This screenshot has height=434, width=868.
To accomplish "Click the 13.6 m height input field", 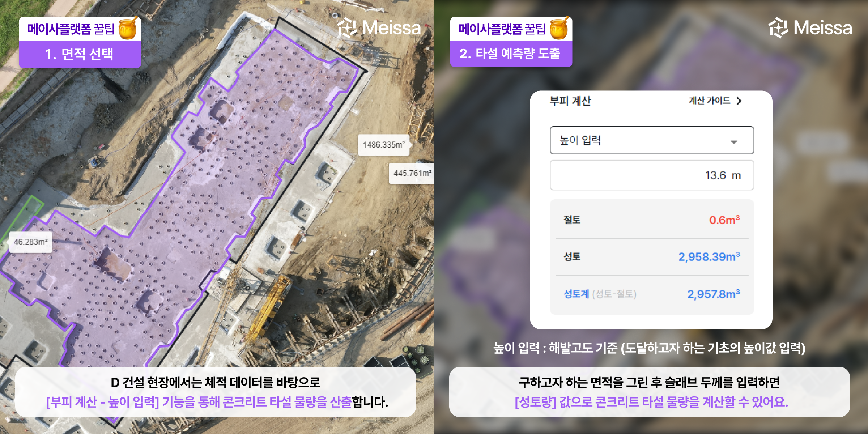I will (652, 175).
